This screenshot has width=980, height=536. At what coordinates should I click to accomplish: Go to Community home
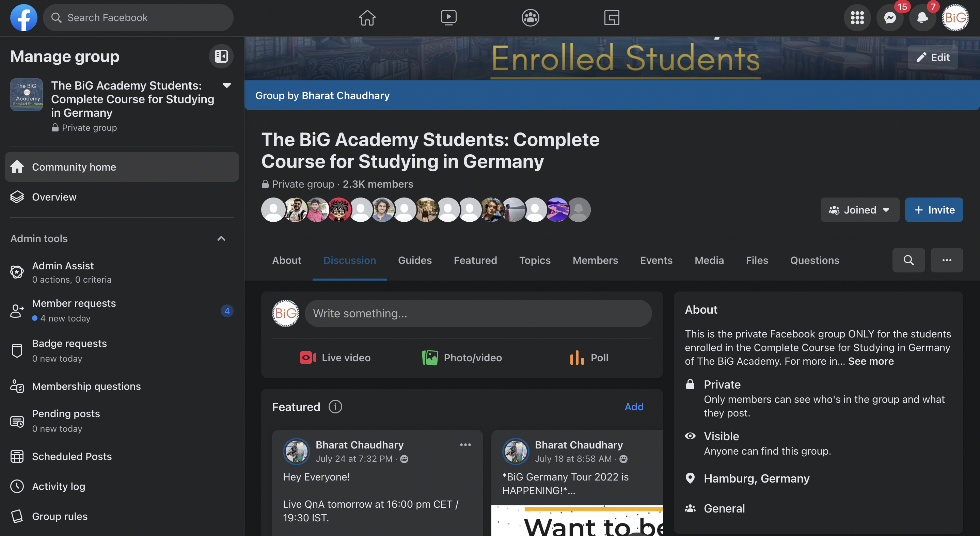click(x=122, y=167)
